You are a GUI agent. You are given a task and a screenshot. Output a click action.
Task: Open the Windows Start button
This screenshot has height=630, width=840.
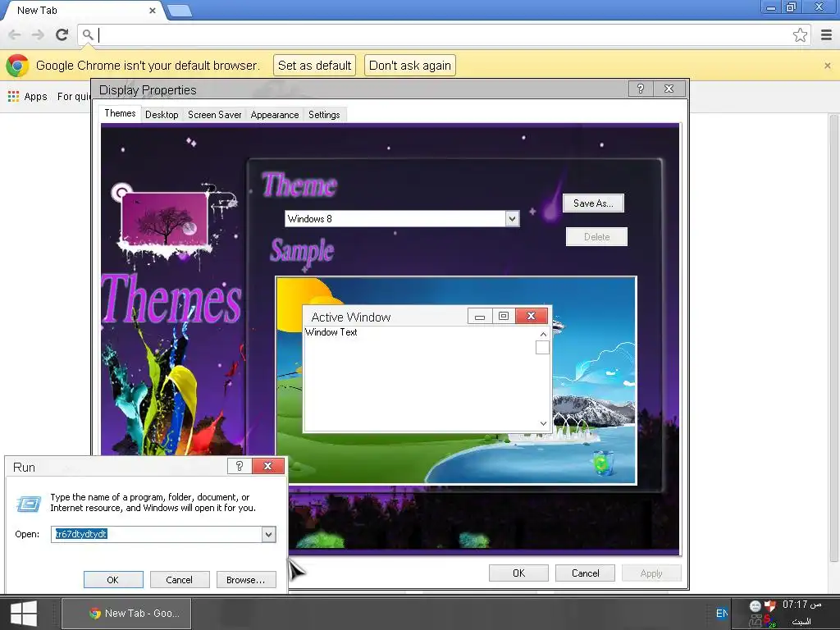pos(24,614)
